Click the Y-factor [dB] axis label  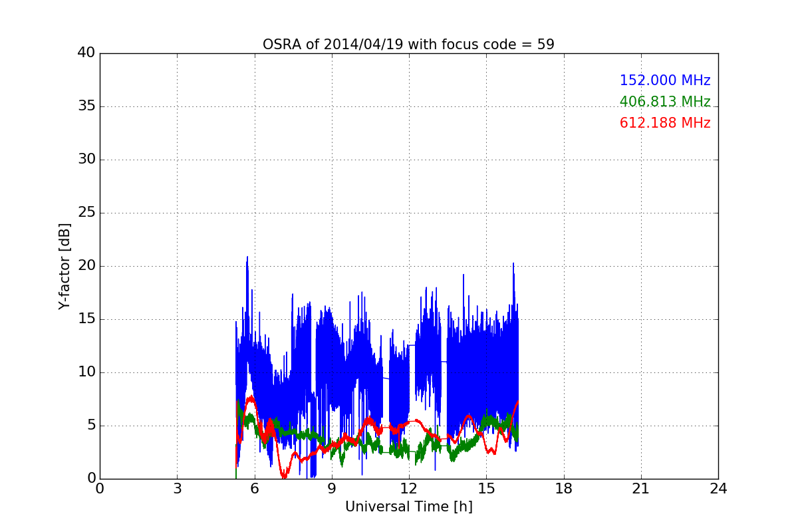point(65,266)
